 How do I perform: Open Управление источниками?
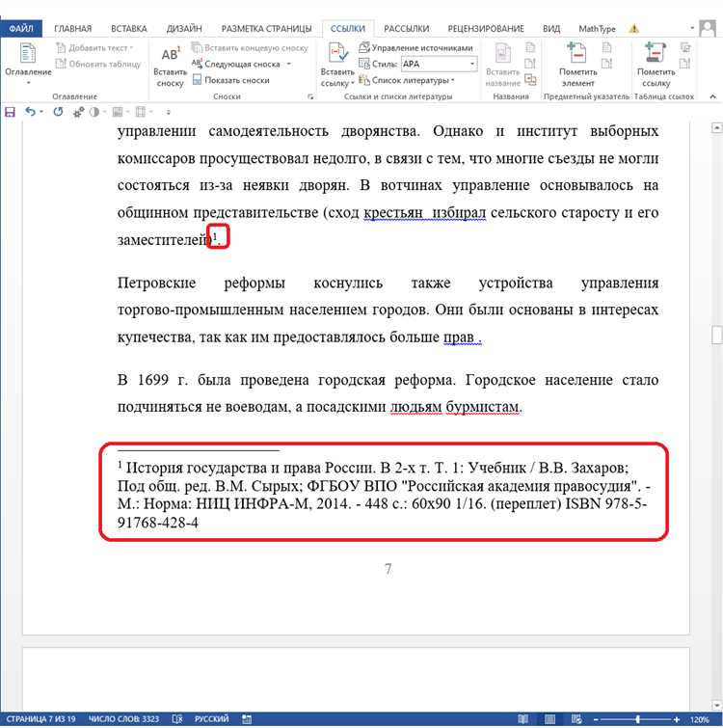click(x=415, y=48)
